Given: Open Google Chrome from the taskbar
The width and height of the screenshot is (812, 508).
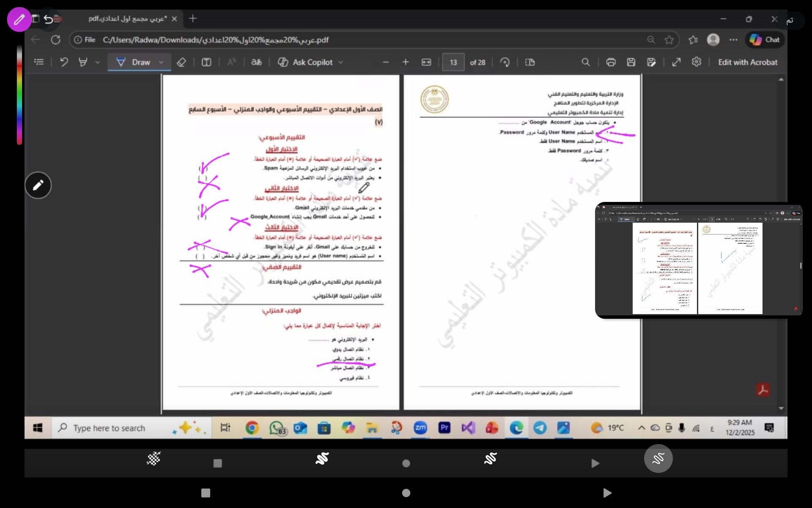Looking at the screenshot, I should pos(252,428).
